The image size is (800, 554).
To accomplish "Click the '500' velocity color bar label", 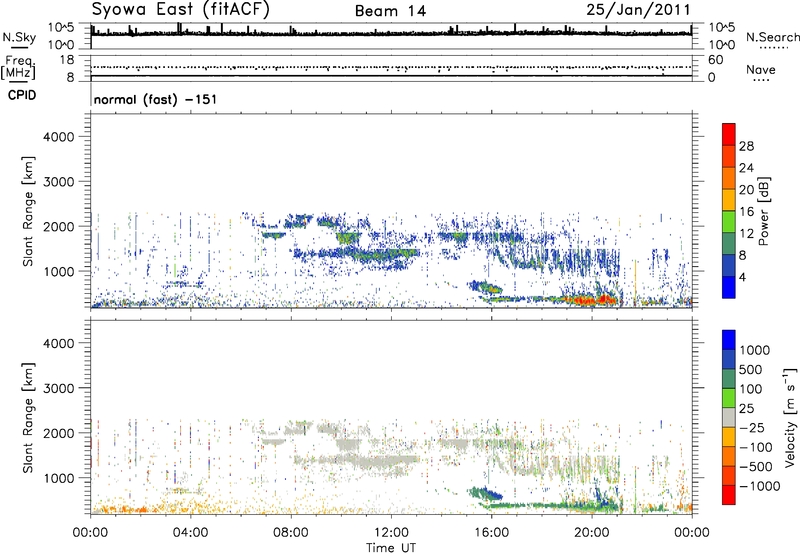I will click(x=752, y=369).
